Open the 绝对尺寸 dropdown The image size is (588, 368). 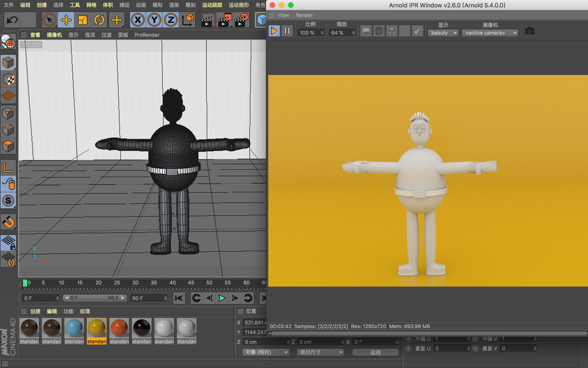click(x=320, y=352)
